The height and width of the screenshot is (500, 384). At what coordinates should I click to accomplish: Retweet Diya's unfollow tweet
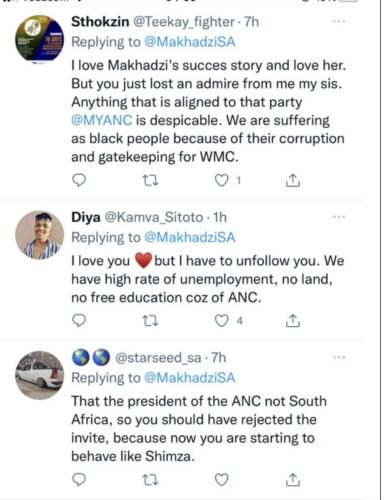(x=150, y=321)
